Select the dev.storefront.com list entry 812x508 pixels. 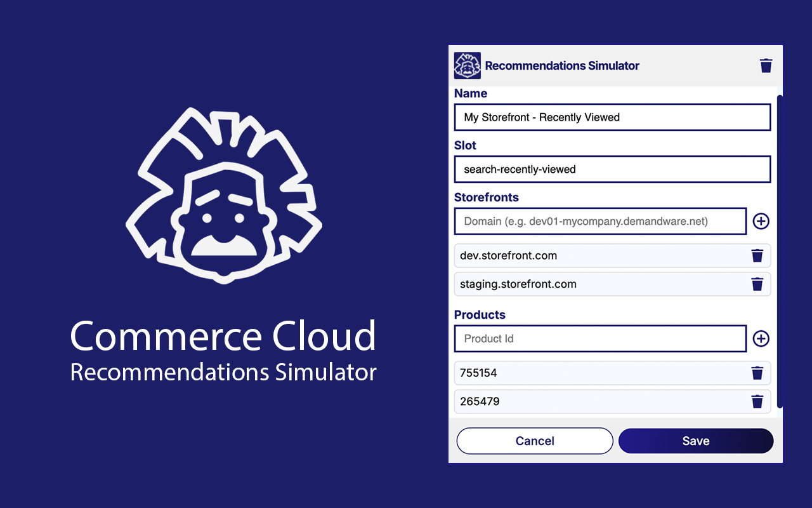click(x=571, y=255)
